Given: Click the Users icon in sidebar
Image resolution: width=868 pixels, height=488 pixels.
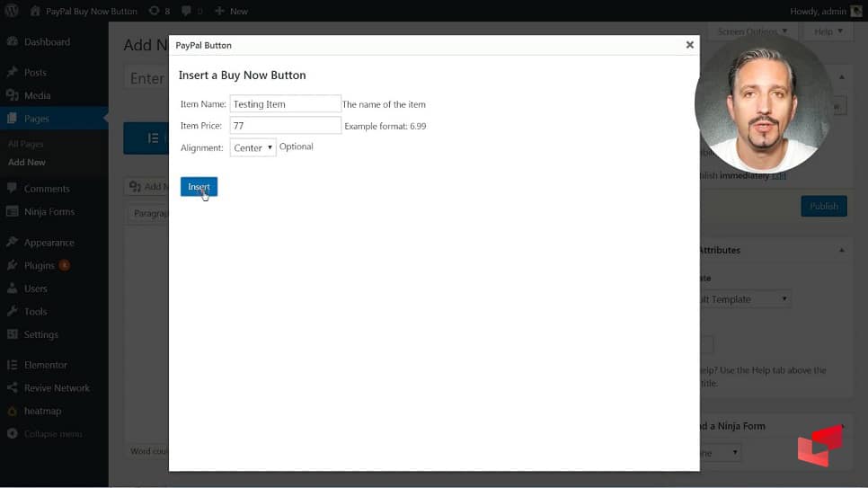Looking at the screenshot, I should point(13,288).
